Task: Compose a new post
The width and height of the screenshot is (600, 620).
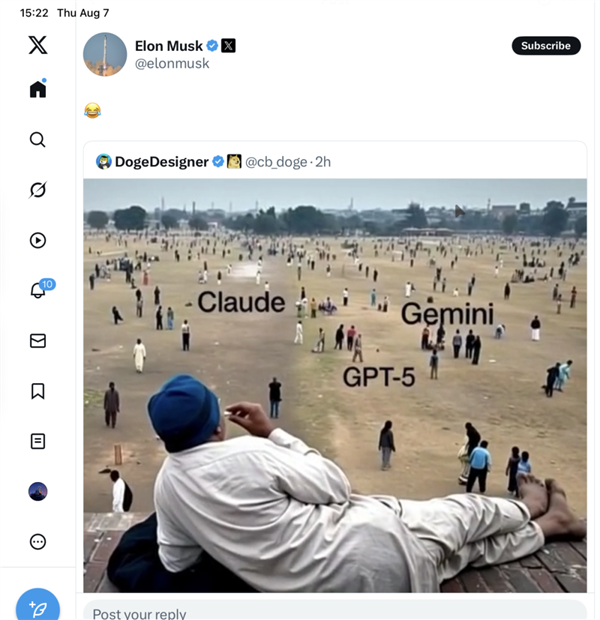Action: pos(38,606)
